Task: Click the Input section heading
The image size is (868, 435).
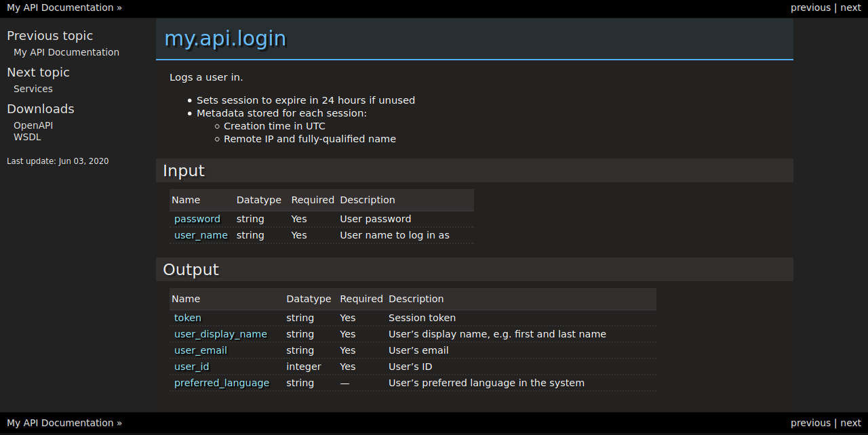Action: pos(183,171)
